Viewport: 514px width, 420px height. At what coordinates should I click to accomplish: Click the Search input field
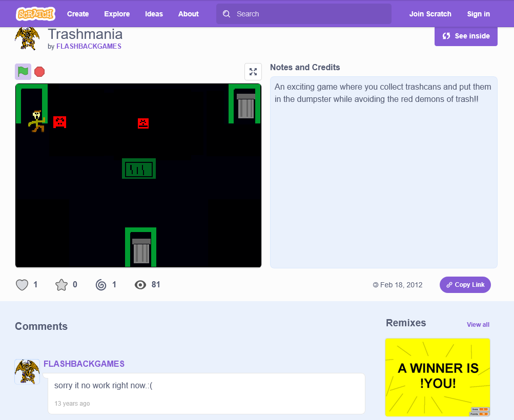click(x=304, y=14)
